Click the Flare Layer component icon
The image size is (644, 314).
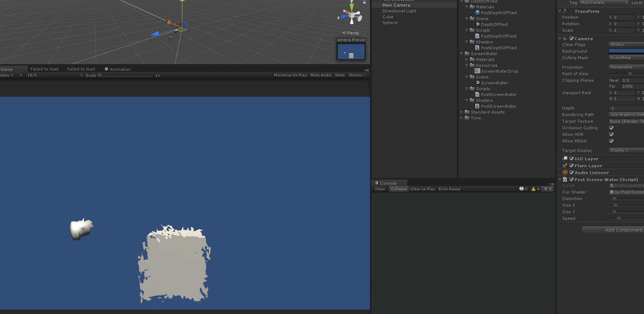pyautogui.click(x=565, y=166)
